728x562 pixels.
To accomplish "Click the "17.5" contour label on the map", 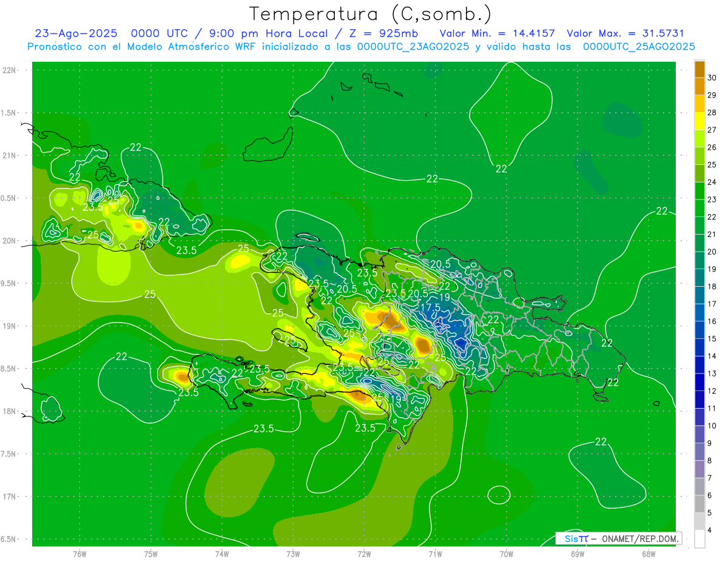I will click(x=430, y=307).
